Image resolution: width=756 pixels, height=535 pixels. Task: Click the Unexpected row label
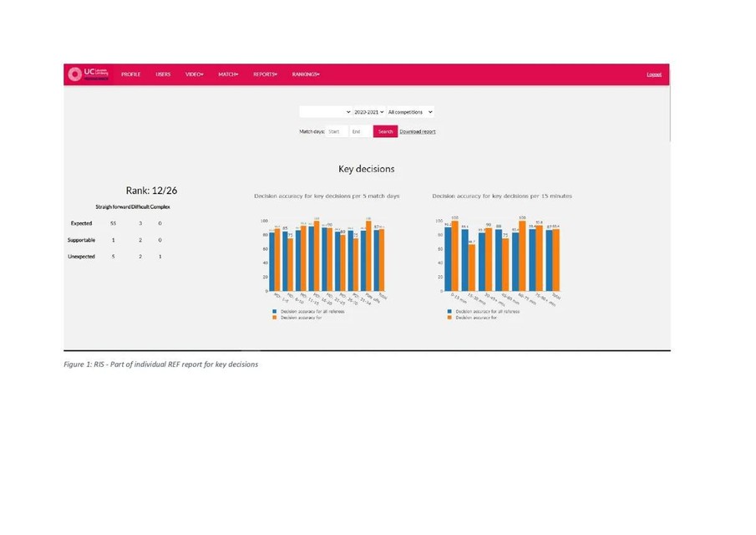point(81,257)
